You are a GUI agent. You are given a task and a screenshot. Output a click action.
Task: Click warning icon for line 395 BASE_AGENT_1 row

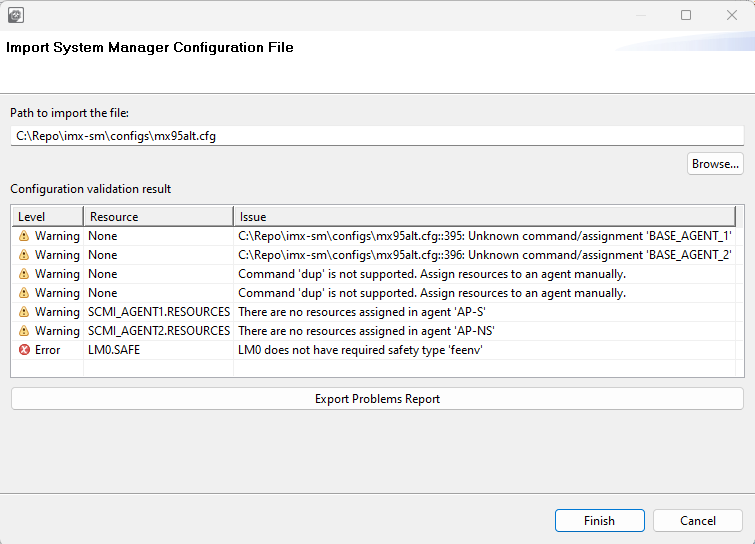click(x=24, y=236)
